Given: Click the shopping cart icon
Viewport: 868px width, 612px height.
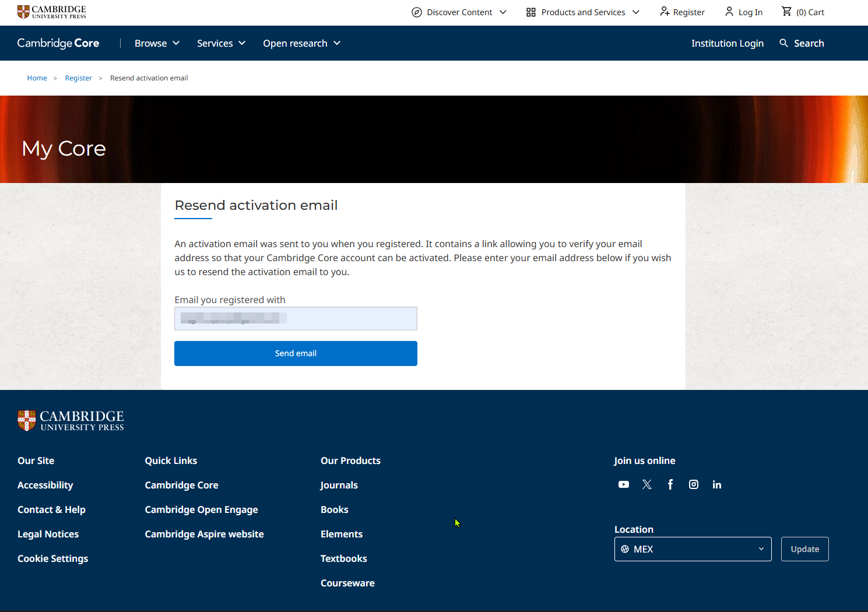Looking at the screenshot, I should click(x=786, y=12).
